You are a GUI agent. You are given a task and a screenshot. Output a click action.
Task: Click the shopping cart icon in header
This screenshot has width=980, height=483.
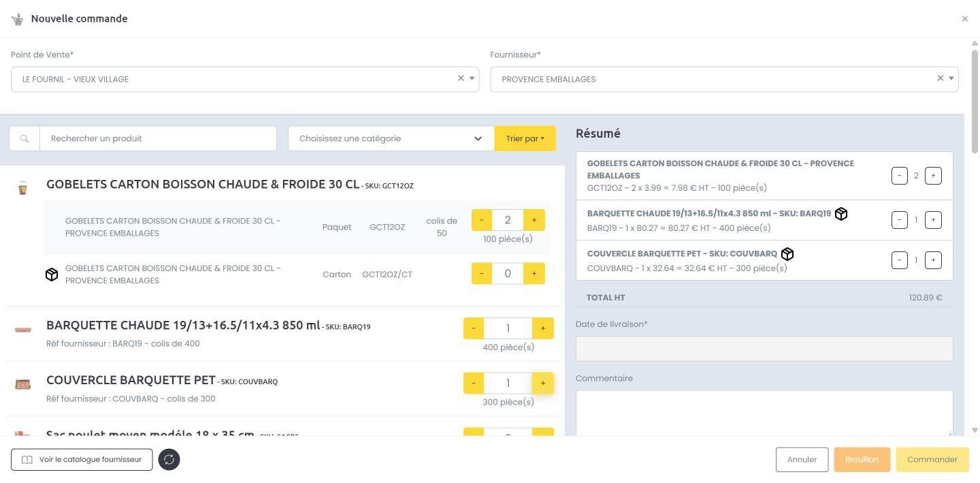(x=17, y=19)
